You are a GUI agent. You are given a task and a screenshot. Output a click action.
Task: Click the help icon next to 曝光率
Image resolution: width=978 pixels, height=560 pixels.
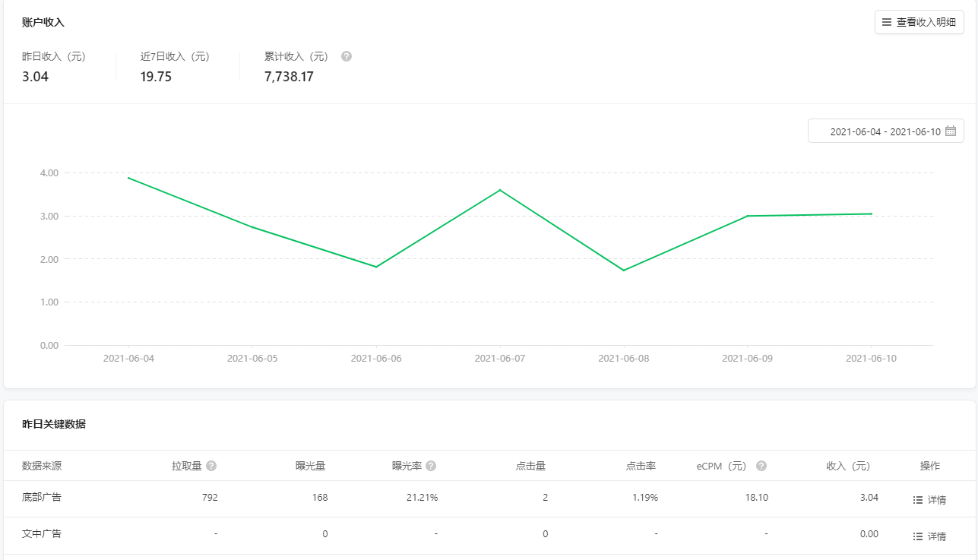(x=431, y=466)
